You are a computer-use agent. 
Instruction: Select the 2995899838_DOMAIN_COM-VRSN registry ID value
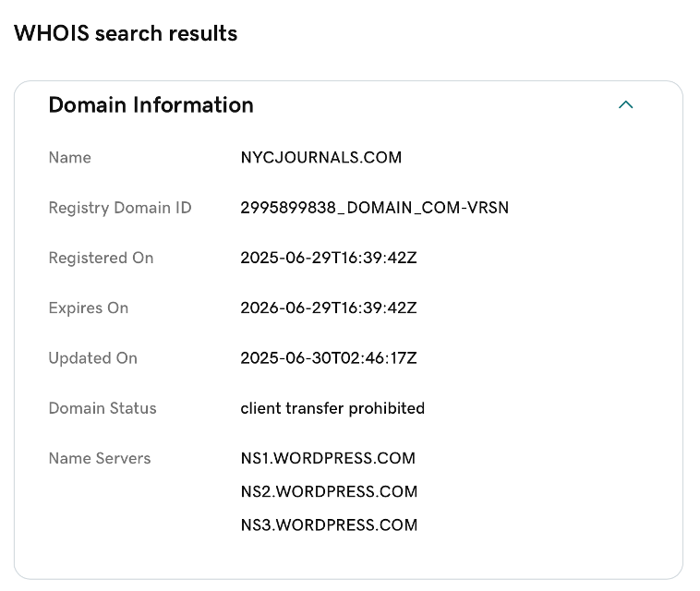[x=374, y=208]
